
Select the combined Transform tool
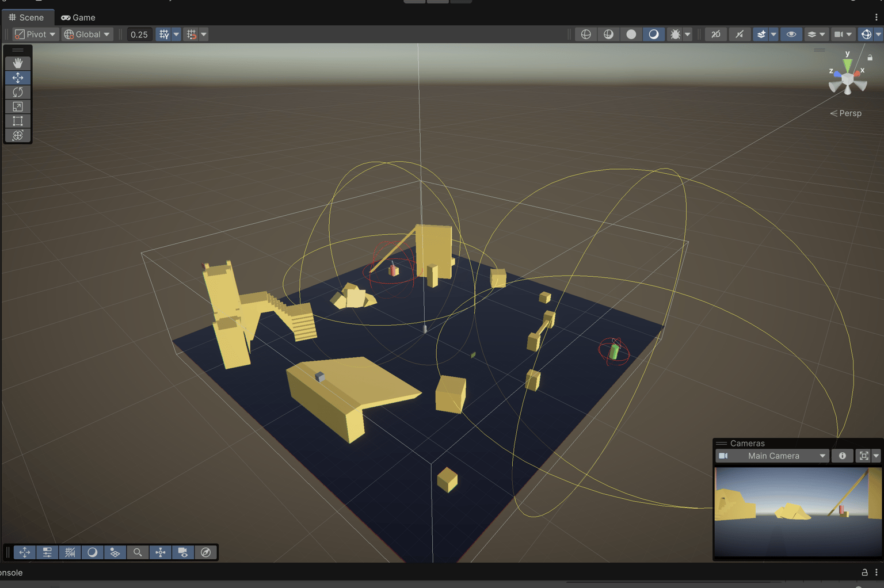coord(18,135)
